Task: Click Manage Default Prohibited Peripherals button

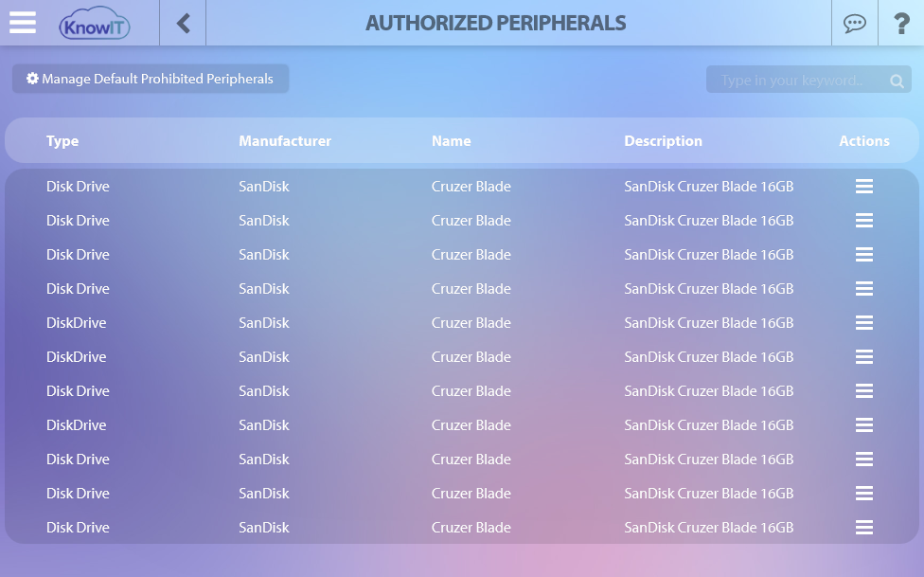Action: coord(151,79)
